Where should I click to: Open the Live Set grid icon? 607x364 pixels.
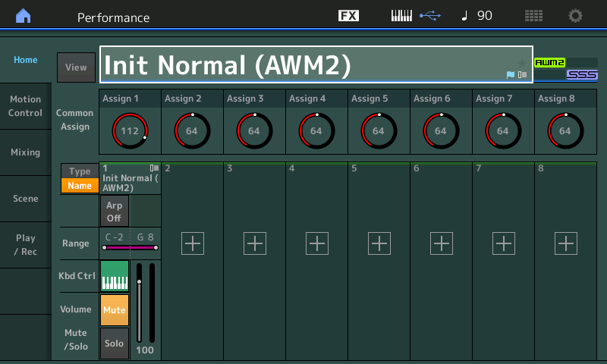533,16
